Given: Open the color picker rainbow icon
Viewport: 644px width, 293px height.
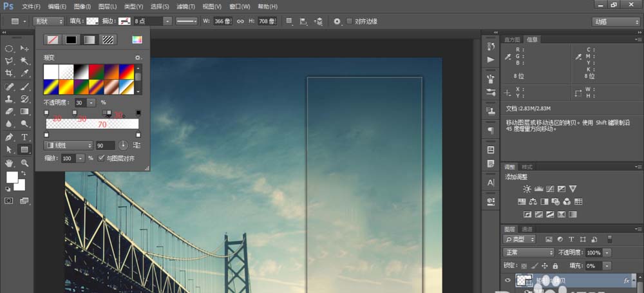Looking at the screenshot, I should [137, 40].
